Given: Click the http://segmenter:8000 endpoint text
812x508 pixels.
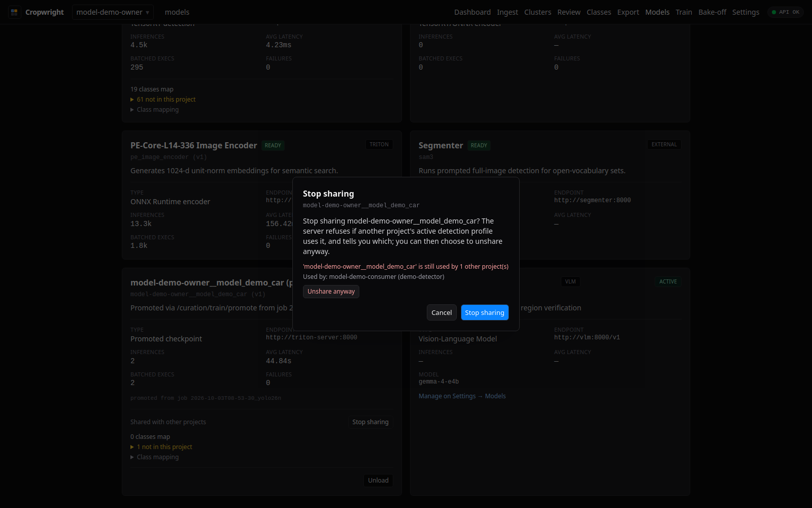Looking at the screenshot, I should (x=592, y=200).
